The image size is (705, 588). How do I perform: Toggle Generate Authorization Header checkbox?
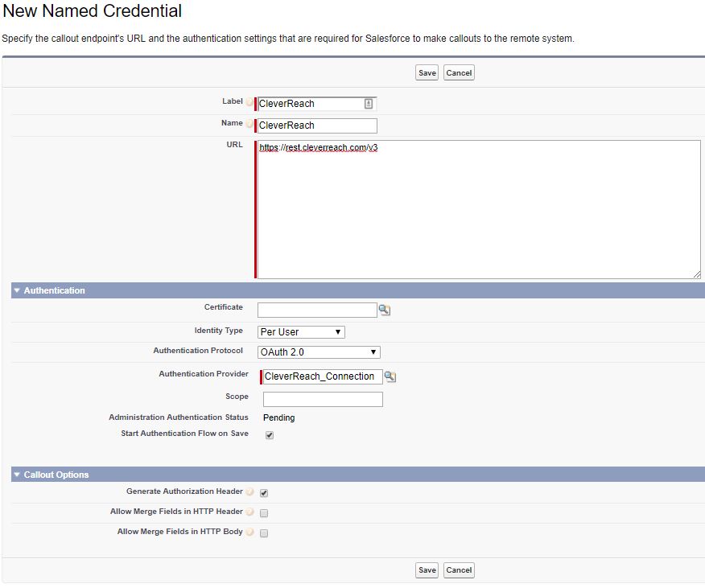click(x=264, y=493)
